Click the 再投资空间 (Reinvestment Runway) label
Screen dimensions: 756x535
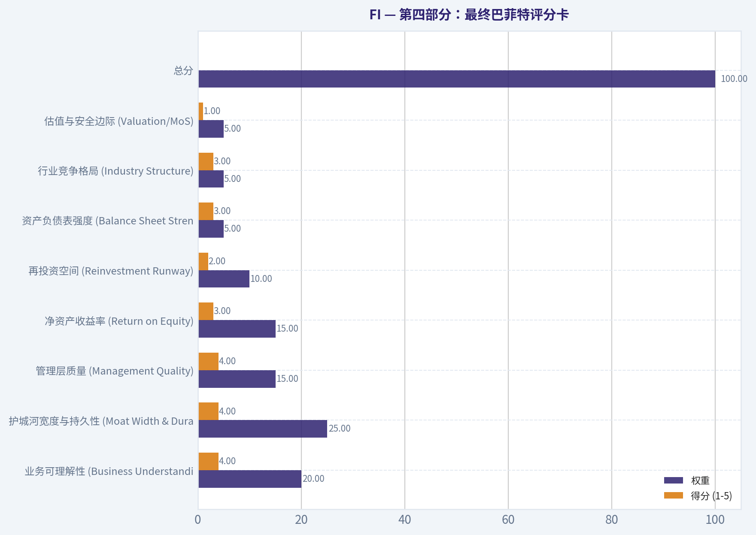111,271
